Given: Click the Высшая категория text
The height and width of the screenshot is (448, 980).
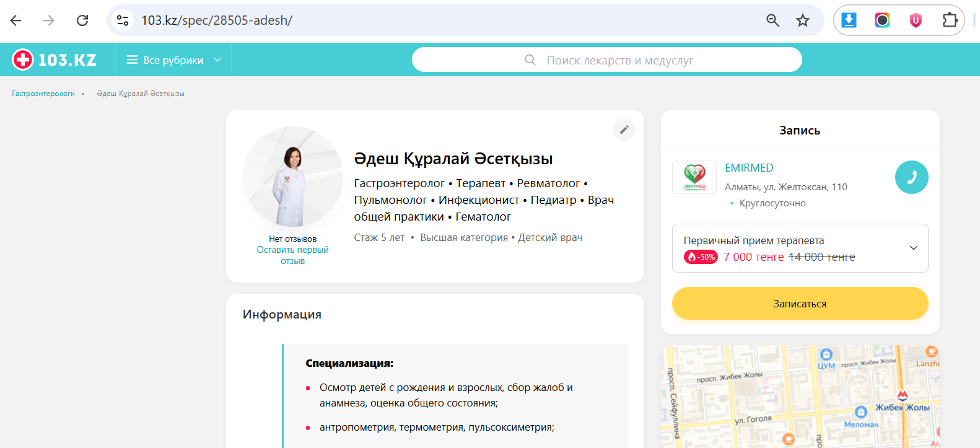Looking at the screenshot, I should point(464,238).
